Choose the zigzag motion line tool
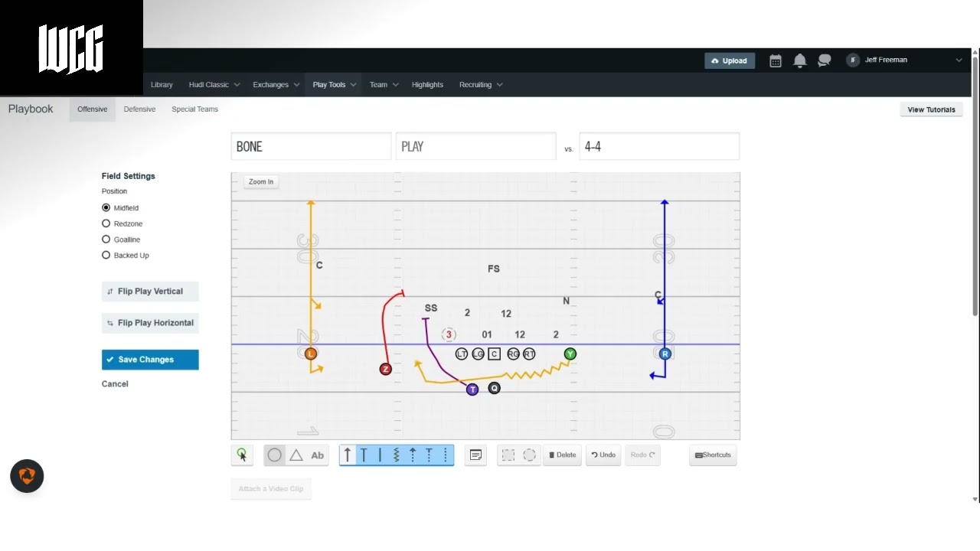The image size is (980, 551). tap(397, 455)
